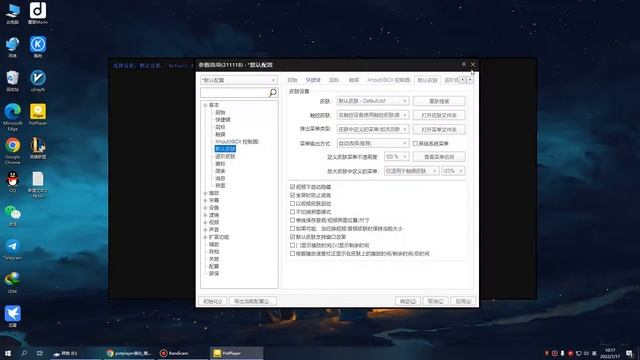Toggle '视频下自动隐藏' auto-hide checkbox
The width and height of the screenshot is (640, 360).
click(292, 187)
